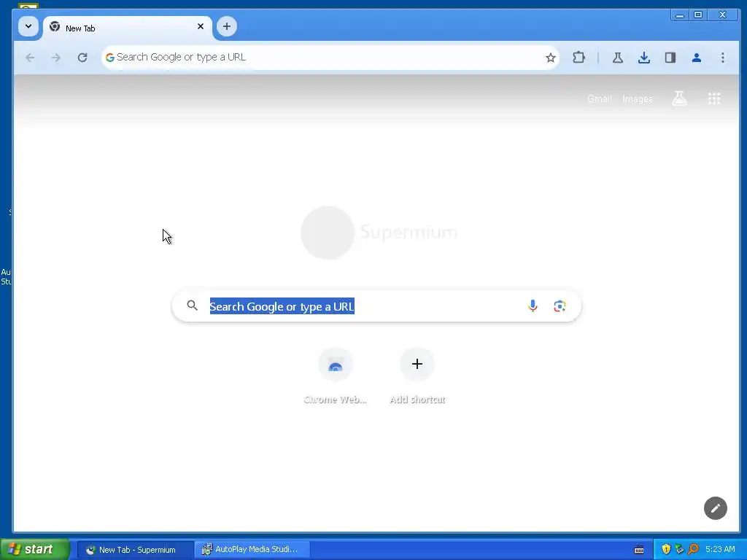The image size is (747, 560).
Task: Open the Google apps grid
Action: point(714,98)
